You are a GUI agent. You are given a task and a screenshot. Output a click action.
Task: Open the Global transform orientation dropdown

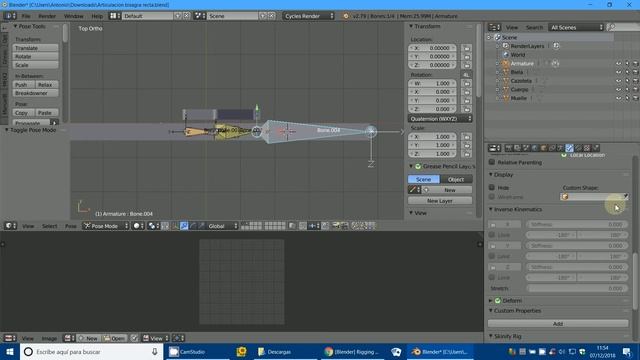pos(223,226)
